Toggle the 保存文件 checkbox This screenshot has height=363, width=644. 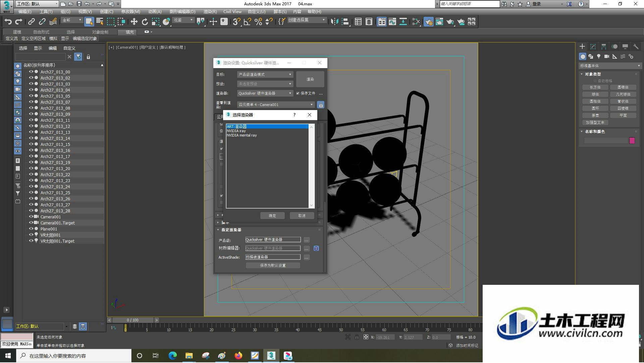point(298,93)
